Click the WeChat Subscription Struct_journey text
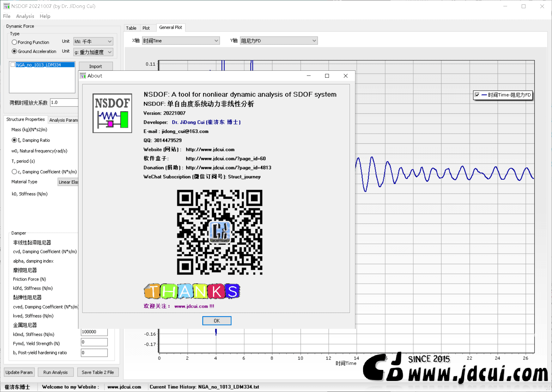 [x=202, y=177]
